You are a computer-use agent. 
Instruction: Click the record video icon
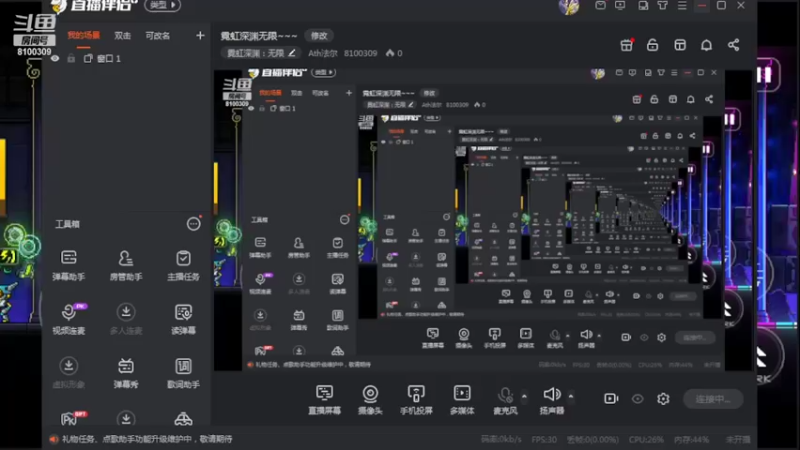(x=611, y=398)
